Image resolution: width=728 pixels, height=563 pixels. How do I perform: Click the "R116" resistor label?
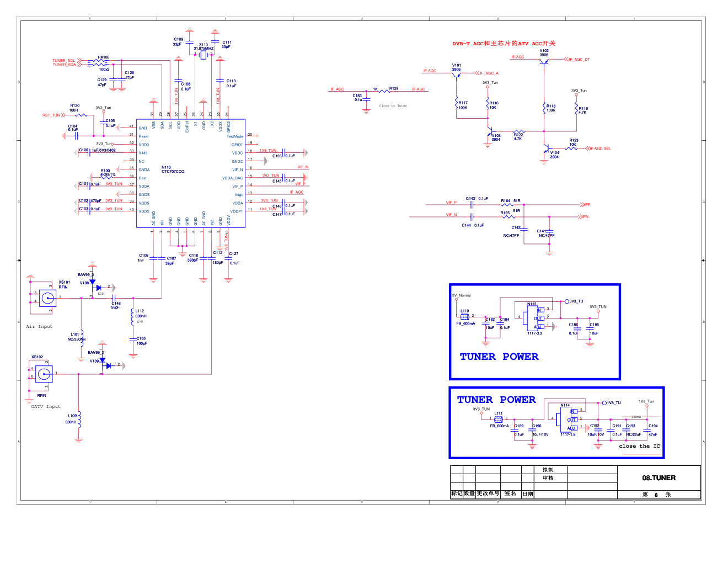tap(494, 103)
